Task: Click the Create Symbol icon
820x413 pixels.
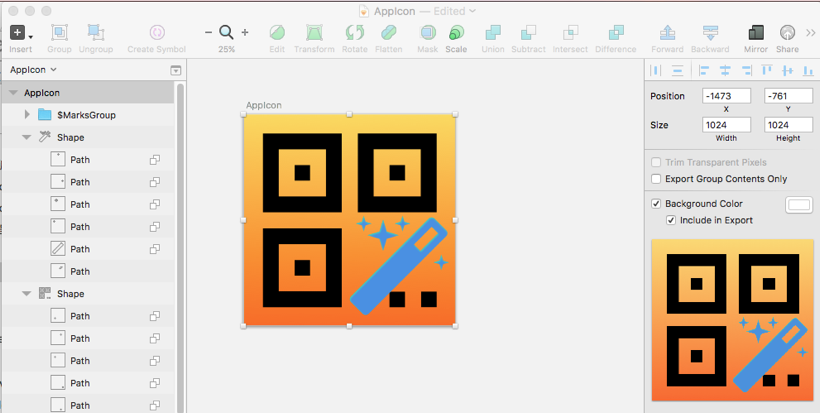Action: (157, 33)
